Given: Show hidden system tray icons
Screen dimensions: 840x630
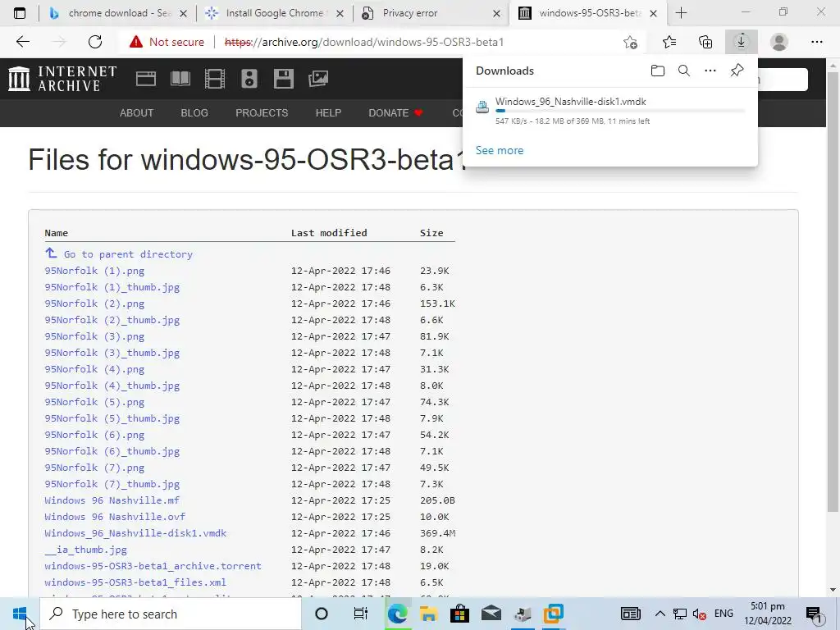Looking at the screenshot, I should (660, 614).
